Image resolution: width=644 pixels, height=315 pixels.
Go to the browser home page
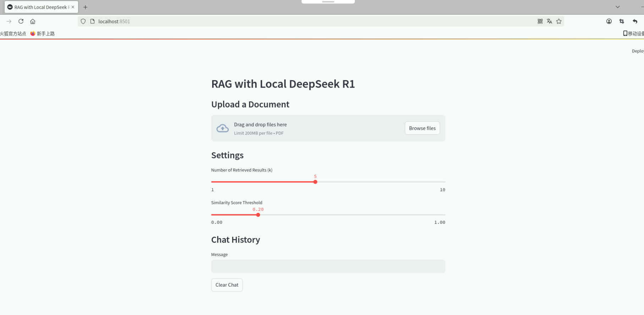pyautogui.click(x=33, y=21)
